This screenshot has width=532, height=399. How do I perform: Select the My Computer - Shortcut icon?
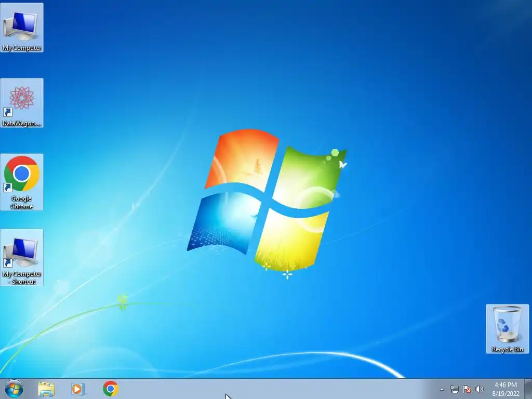(22, 257)
